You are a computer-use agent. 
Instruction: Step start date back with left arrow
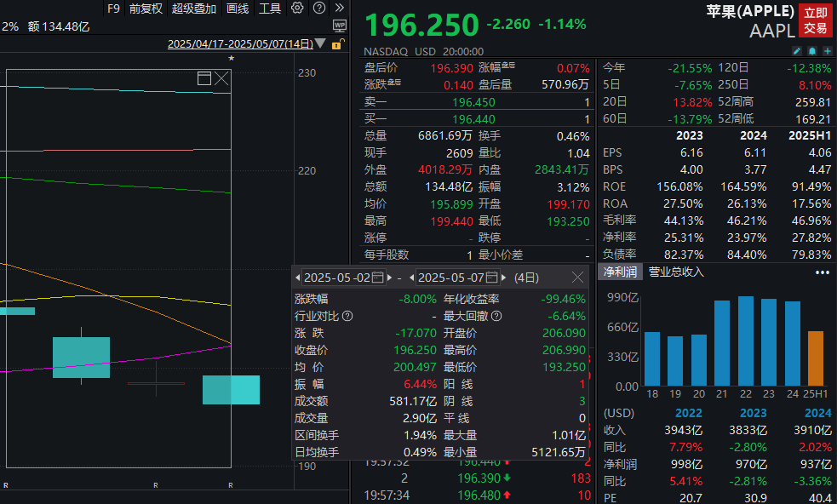[298, 278]
